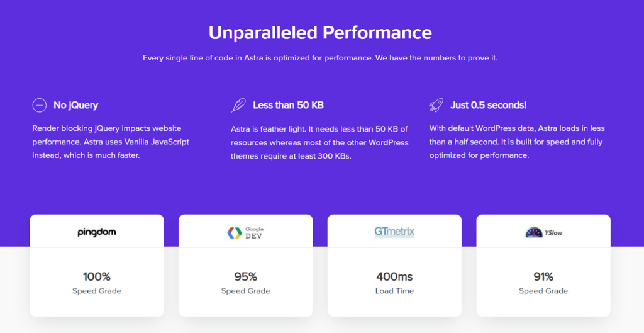644x333 pixels.
Task: Click the GTmetrix logo
Action: 394,232
